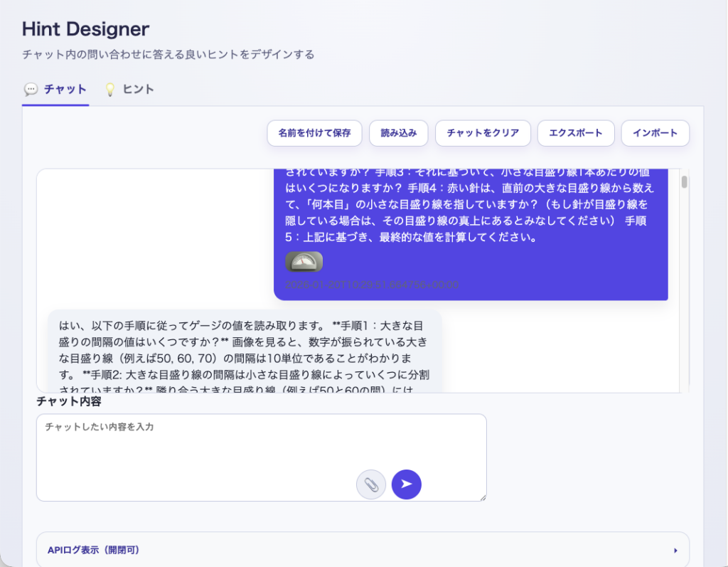Click the chat history scrollbar thumb
The width and height of the screenshot is (728, 567).
[685, 182]
